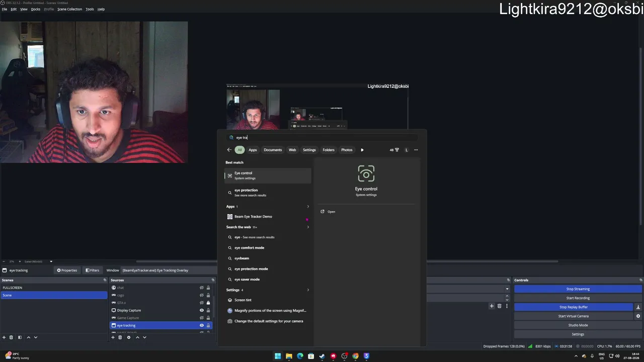Pop out the Controls dock panel
644x362 pixels.
click(x=640, y=280)
